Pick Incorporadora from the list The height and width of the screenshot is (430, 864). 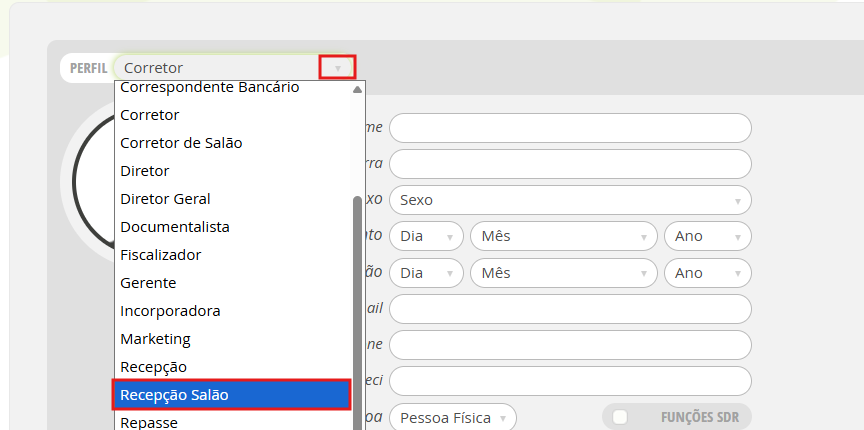(170, 311)
